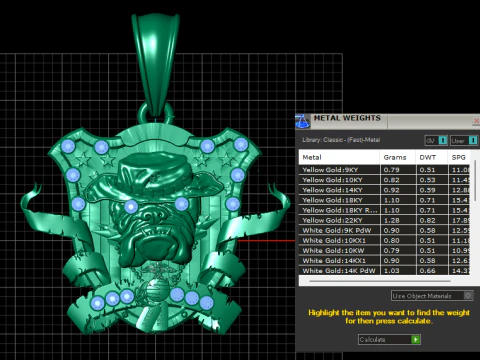Click the 0.59 DWT value for 14KY
The width and height of the screenshot is (480, 360).
(427, 190)
